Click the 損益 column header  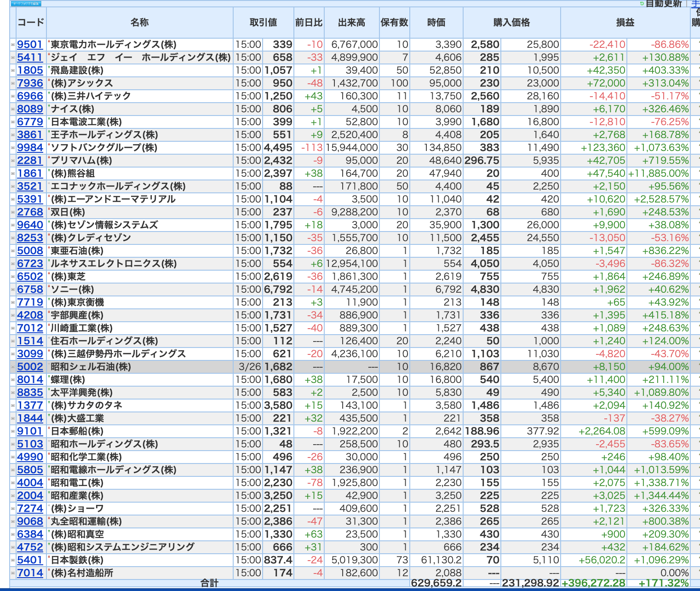click(x=625, y=23)
